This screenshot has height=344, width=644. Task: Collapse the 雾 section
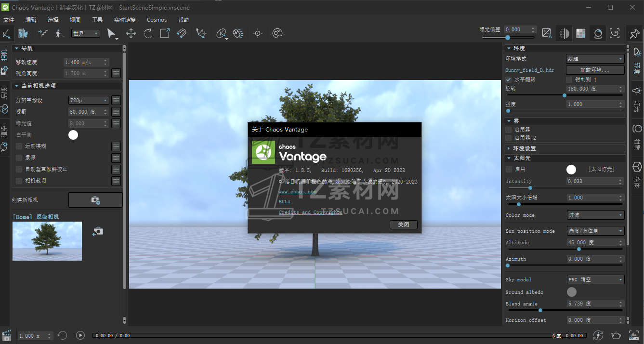pyautogui.click(x=565, y=121)
